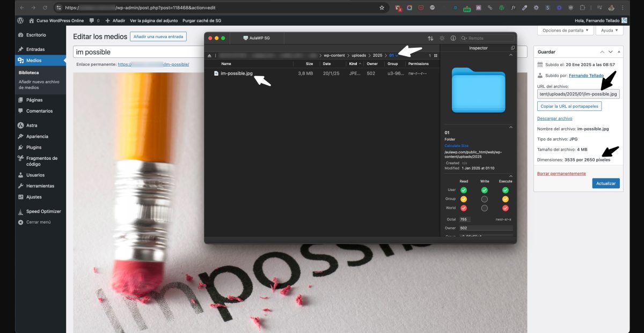Open Herramientas menu
The height and width of the screenshot is (333, 644).
click(x=40, y=186)
